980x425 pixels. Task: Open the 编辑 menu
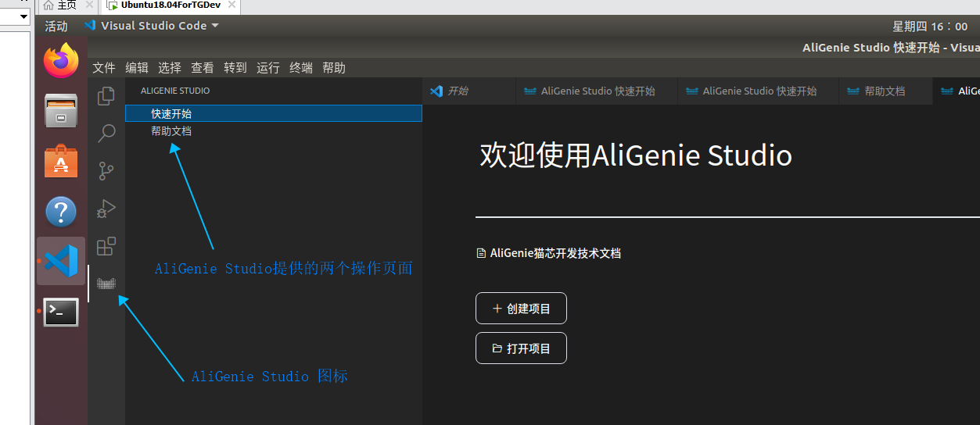tap(137, 68)
